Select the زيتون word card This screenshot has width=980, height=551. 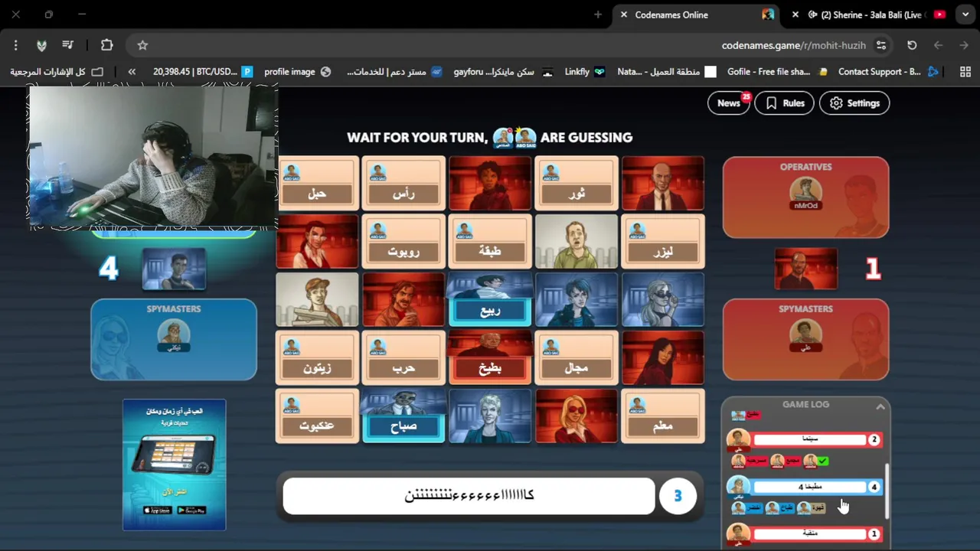click(317, 358)
